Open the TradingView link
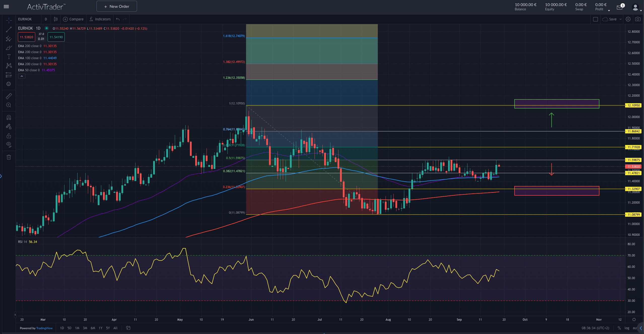This screenshot has height=334, width=644. click(44, 328)
